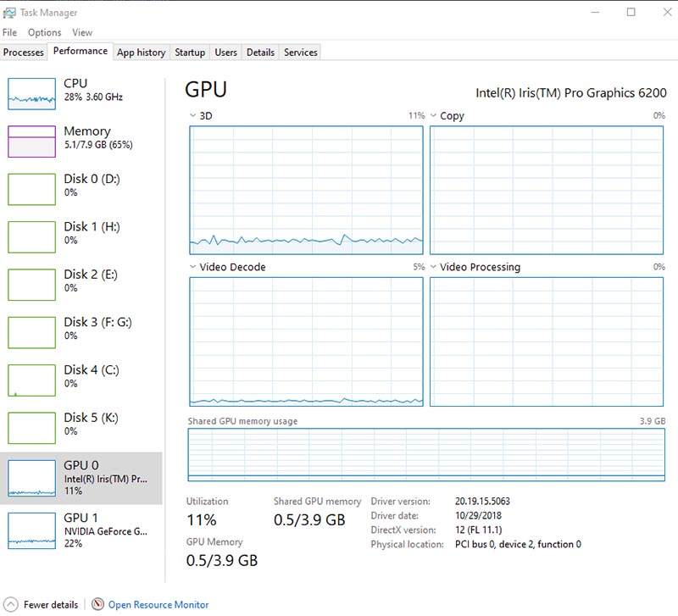Open Resource Monitor via the link
Viewport: 678px width, 616px height.
click(x=158, y=604)
